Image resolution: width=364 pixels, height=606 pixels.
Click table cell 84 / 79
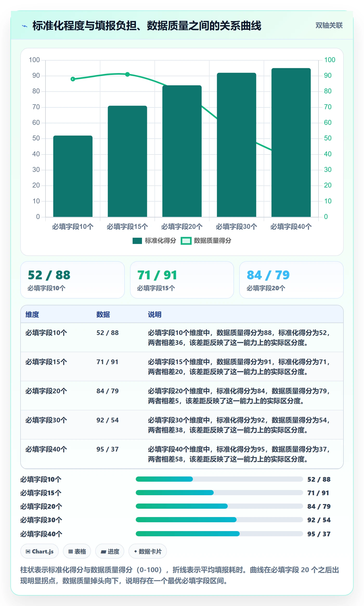click(108, 391)
